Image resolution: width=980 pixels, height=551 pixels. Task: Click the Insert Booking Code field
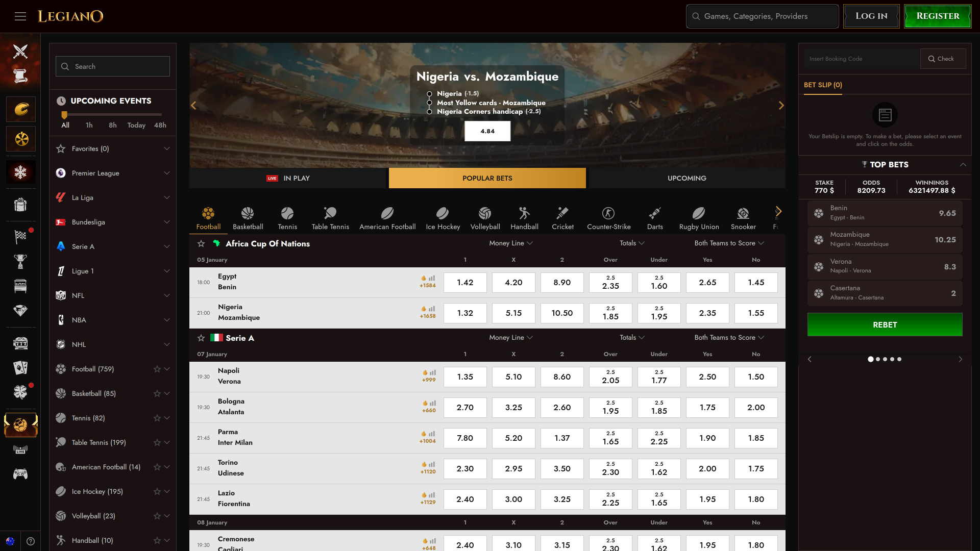(x=862, y=59)
